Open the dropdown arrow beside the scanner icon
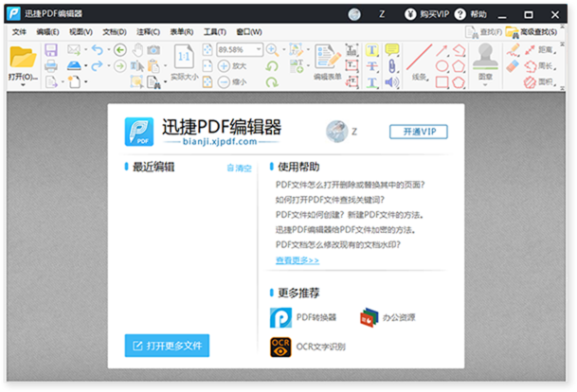 pos(85,66)
